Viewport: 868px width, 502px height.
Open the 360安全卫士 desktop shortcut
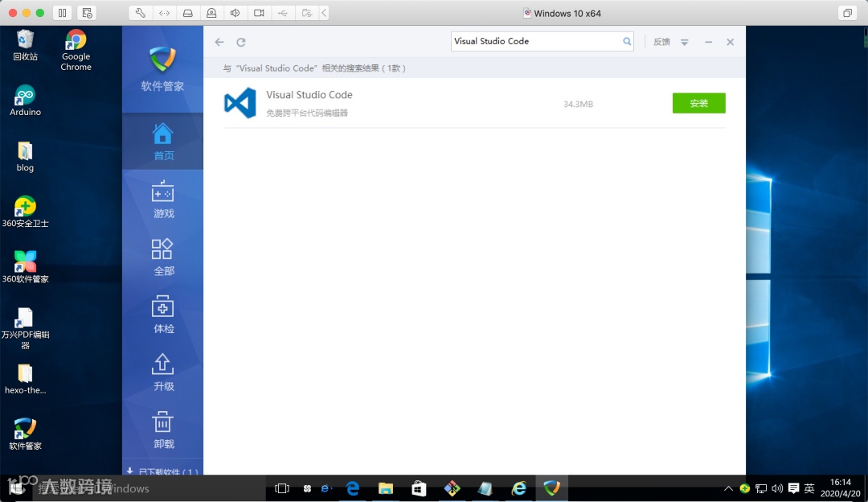point(25,212)
